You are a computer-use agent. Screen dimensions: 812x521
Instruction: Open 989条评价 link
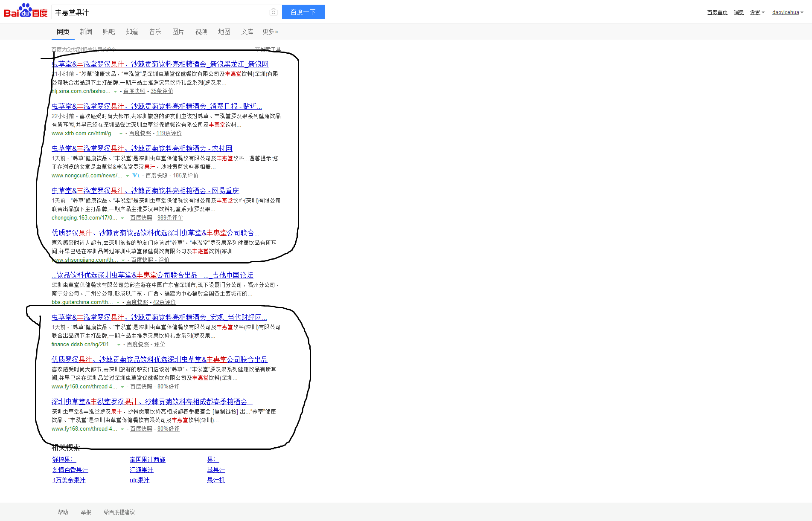[x=170, y=218]
